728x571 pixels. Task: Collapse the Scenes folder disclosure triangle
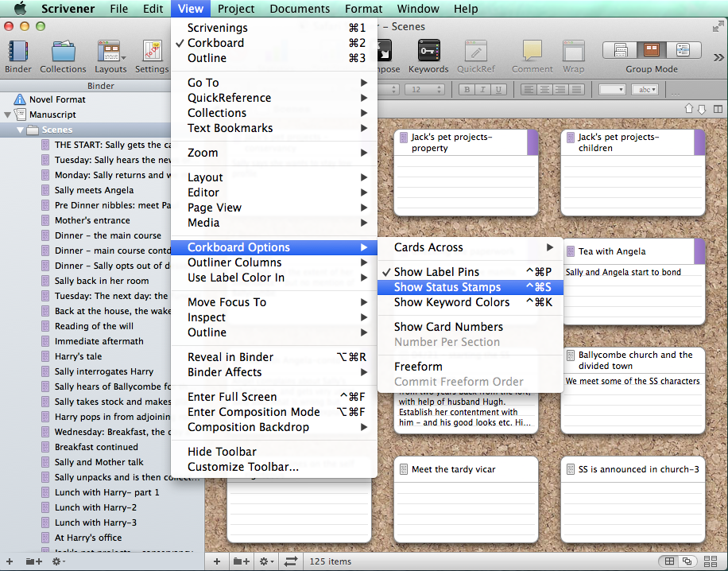(x=20, y=130)
